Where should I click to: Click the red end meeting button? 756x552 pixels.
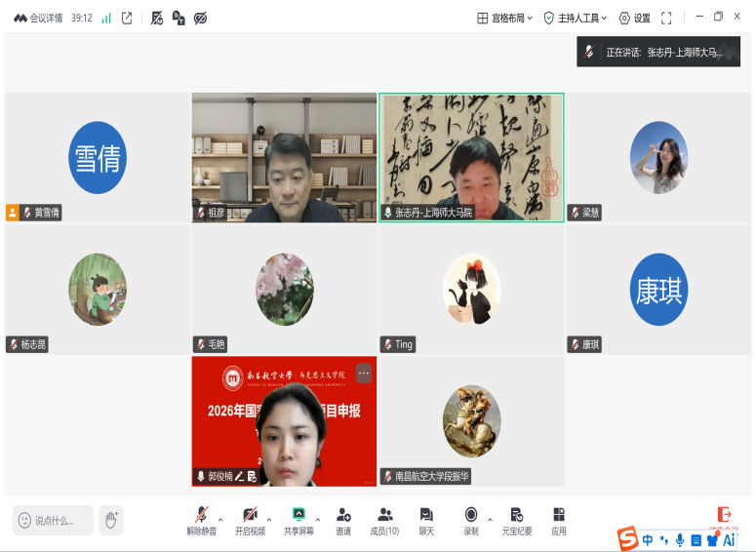click(x=724, y=514)
